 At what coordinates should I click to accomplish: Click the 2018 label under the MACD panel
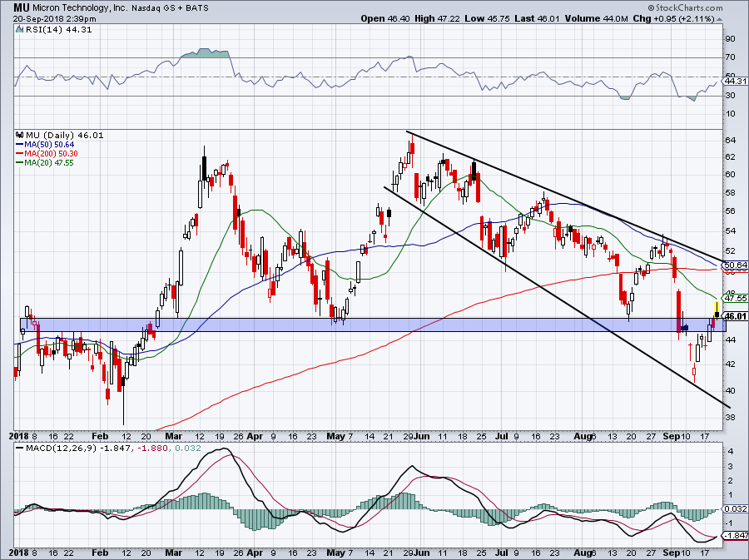tap(18, 553)
